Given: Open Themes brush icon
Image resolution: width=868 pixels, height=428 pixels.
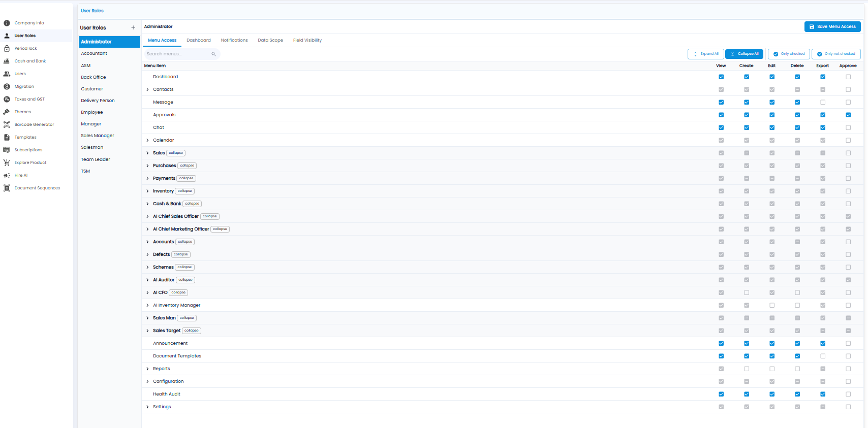Looking at the screenshot, I should (7, 112).
